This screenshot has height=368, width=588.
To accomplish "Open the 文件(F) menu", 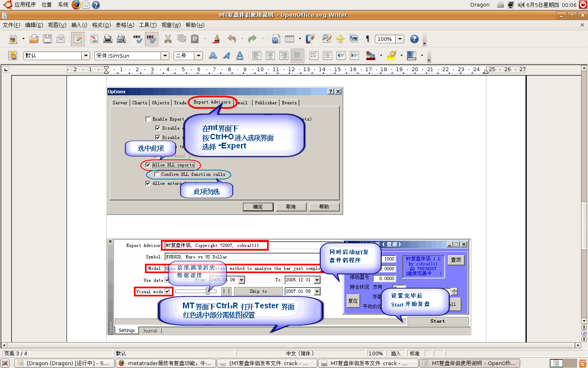I will [11, 25].
